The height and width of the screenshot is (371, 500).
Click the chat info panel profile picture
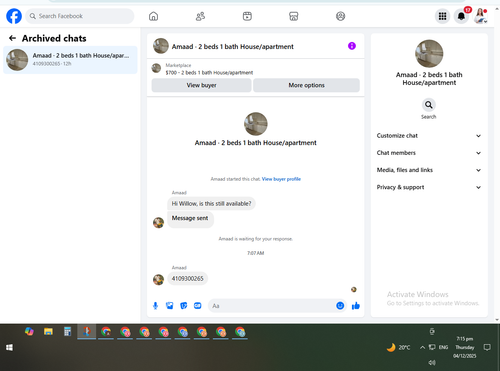point(429,54)
